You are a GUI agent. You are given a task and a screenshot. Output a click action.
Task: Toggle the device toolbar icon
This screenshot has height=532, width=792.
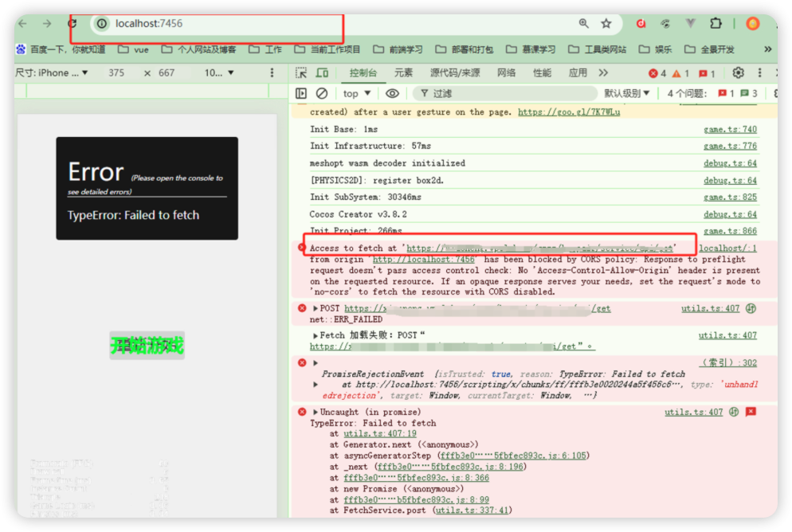322,72
